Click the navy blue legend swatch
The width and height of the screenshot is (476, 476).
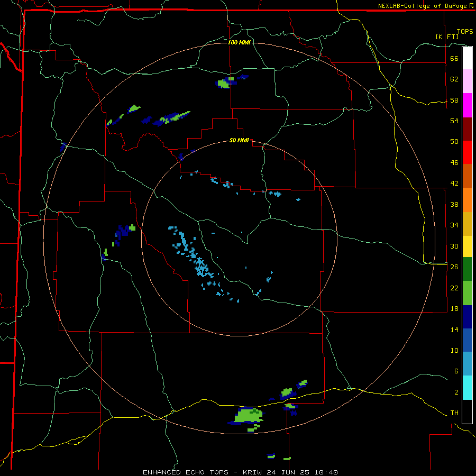tap(467, 317)
